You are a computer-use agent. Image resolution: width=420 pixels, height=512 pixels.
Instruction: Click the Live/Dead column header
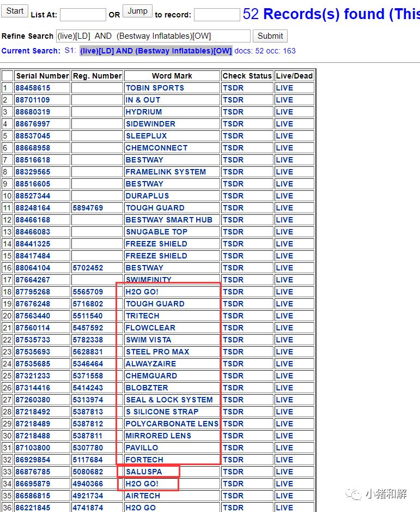coord(294,76)
